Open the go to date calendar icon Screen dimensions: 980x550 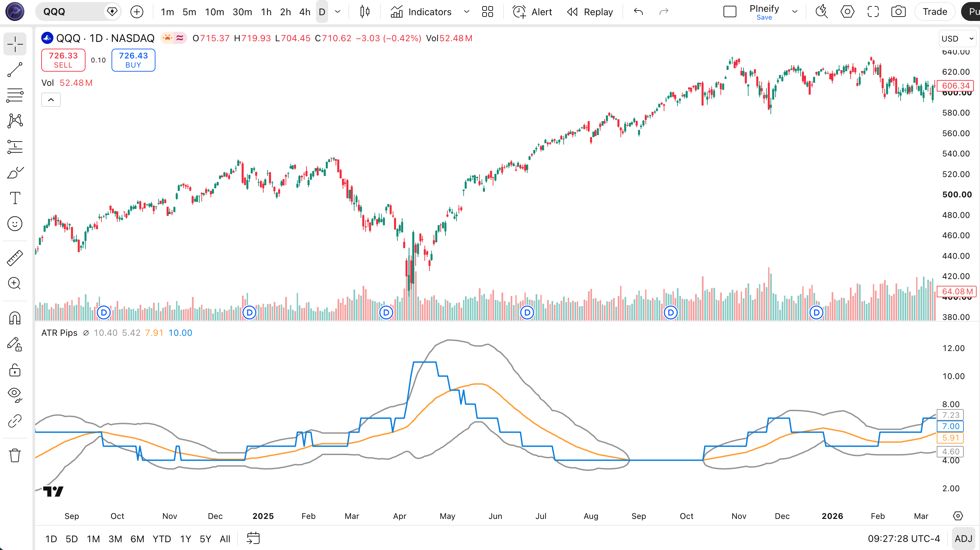pos(253,539)
